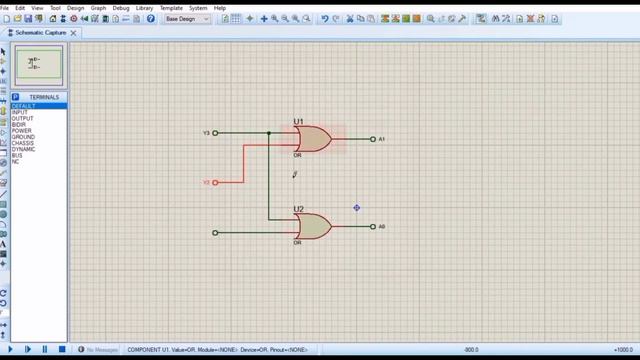Screen dimensions: 640x360
Task: Click the Pick Parts from Library magnifier icon
Action: 431,19
